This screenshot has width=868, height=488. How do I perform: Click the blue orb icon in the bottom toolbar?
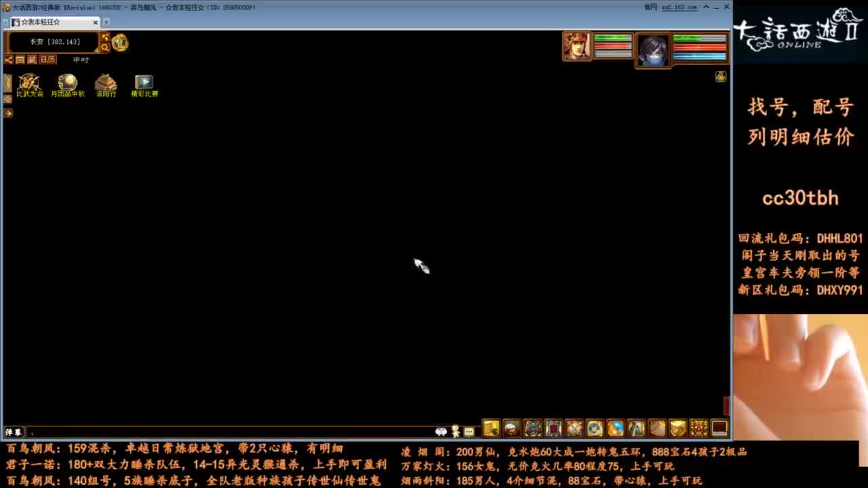pyautogui.click(x=616, y=428)
